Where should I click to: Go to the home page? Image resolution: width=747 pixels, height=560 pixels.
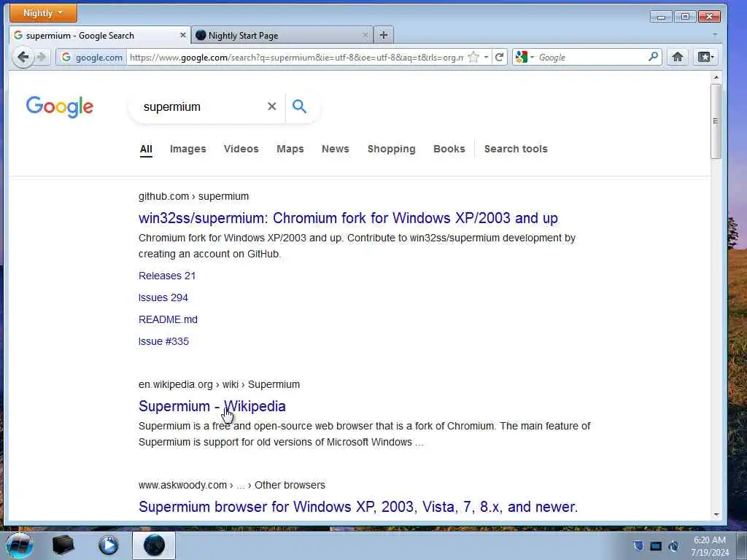(x=678, y=57)
